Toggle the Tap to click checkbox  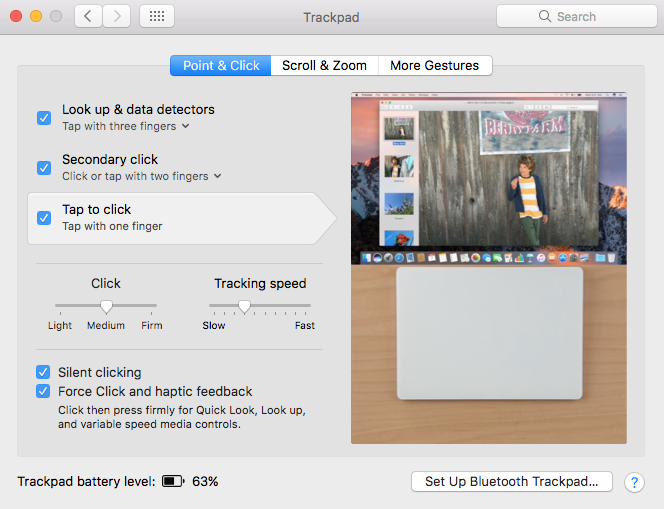coord(44,218)
